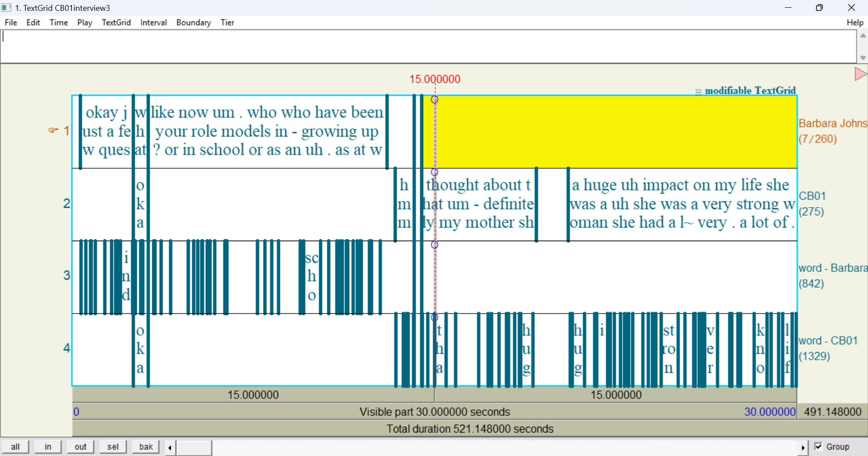Click the boundary circle on tier 1 cursor
868x456 pixels.
[x=434, y=100]
